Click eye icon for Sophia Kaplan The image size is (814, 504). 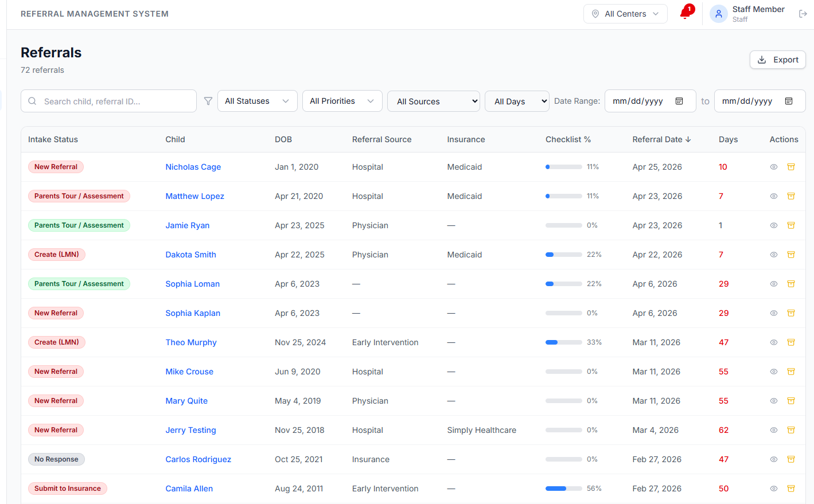click(774, 313)
